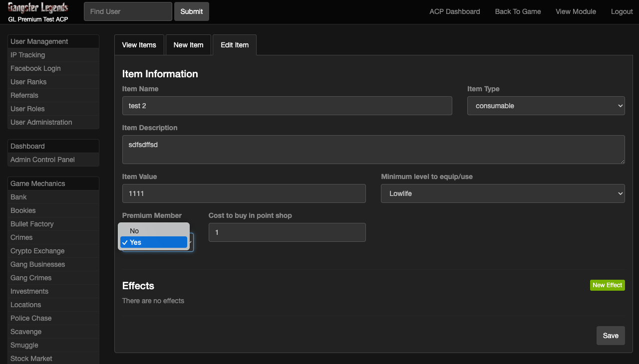The height and width of the screenshot is (364, 639).
Task: Click Back To Game link
Action: click(518, 11)
